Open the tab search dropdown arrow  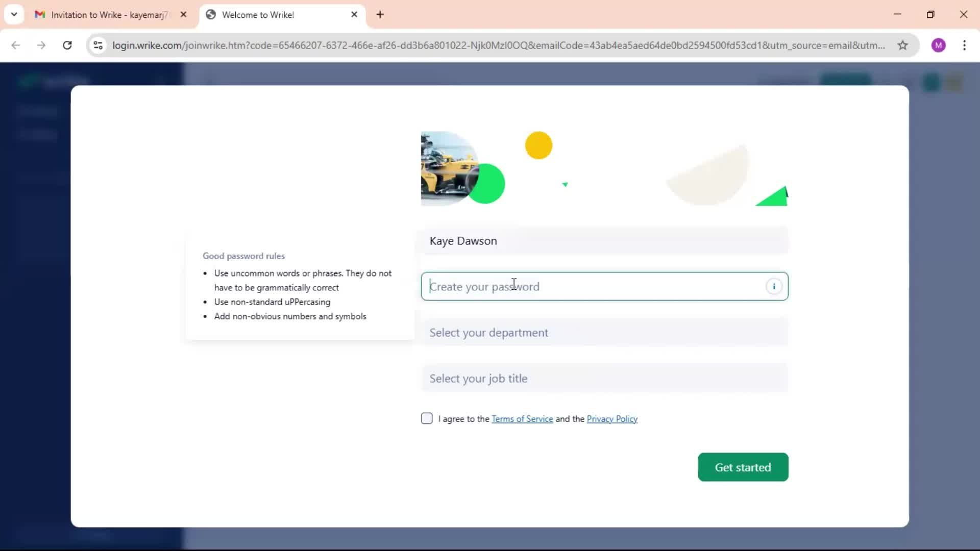coord(14,15)
